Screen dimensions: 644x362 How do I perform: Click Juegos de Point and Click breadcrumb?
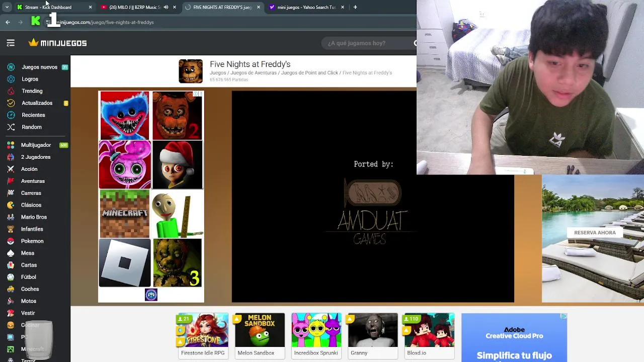click(x=309, y=73)
